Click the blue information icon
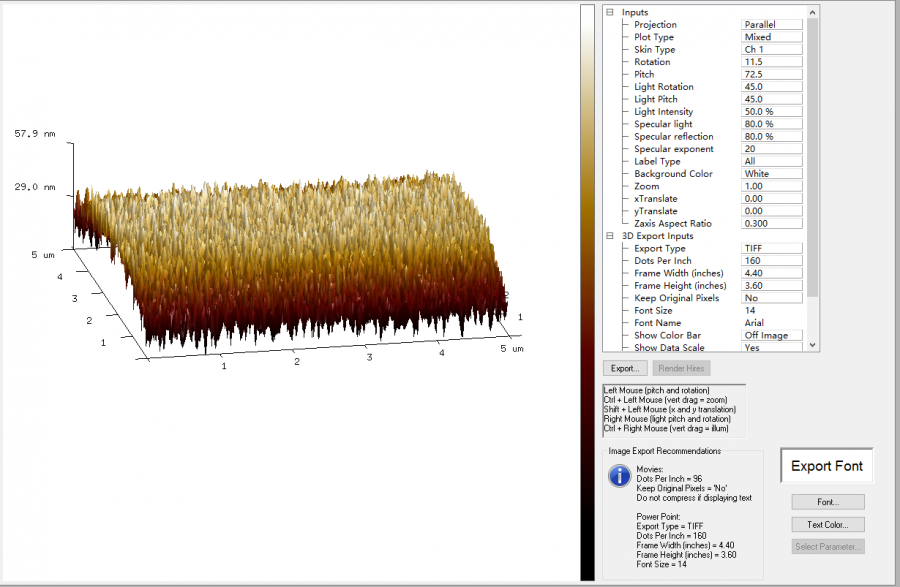900x587 pixels. (x=620, y=476)
